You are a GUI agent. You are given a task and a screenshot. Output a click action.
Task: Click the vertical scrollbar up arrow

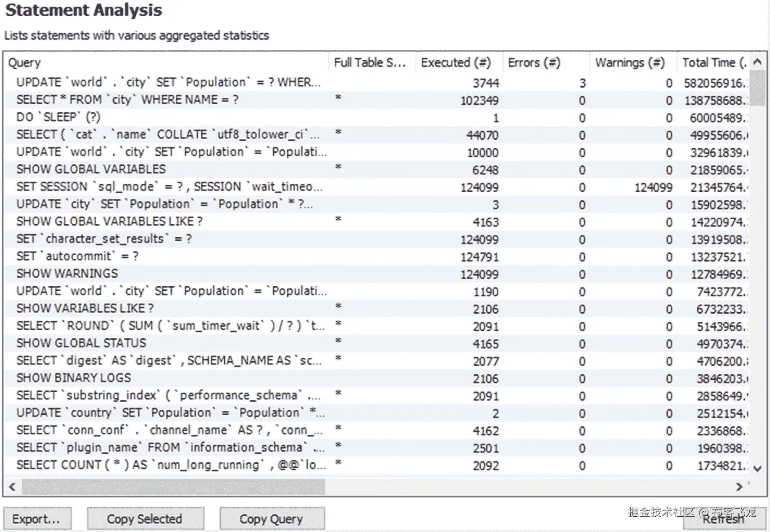point(757,62)
